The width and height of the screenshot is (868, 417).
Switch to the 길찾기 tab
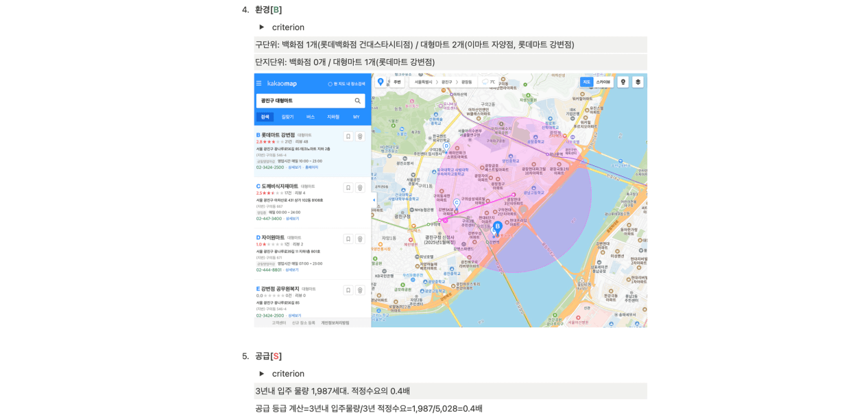point(287,117)
